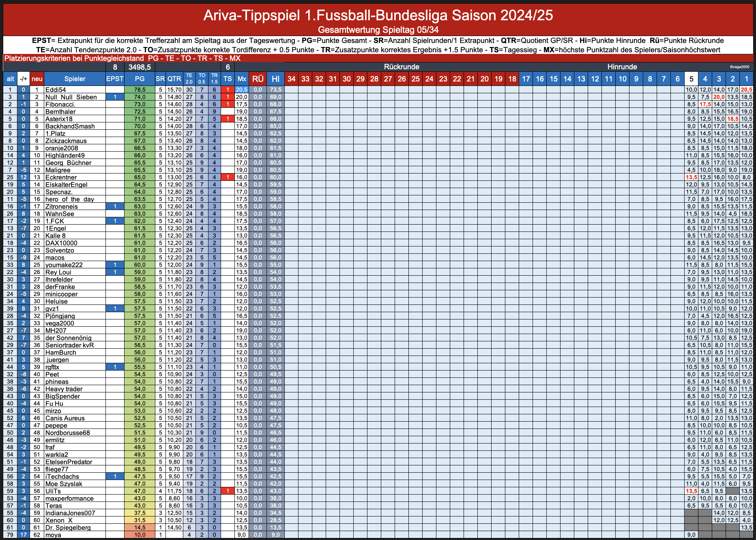Click player name 'Fibonacci.'
This screenshot has height=540, width=756.
(x=60, y=104)
